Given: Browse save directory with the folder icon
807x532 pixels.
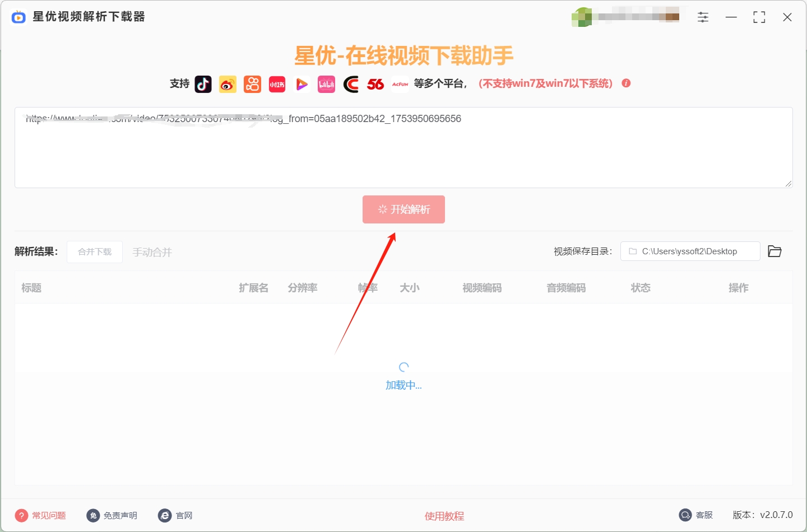Looking at the screenshot, I should [774, 251].
